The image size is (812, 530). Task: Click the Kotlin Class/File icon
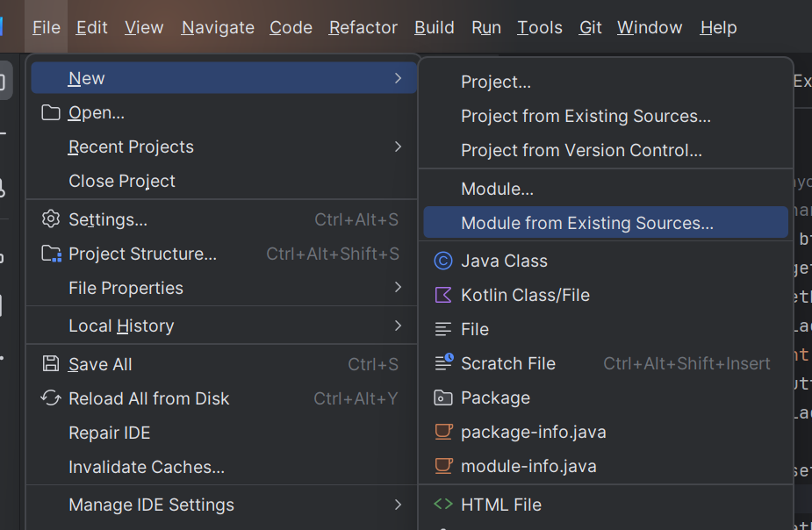[x=443, y=295]
